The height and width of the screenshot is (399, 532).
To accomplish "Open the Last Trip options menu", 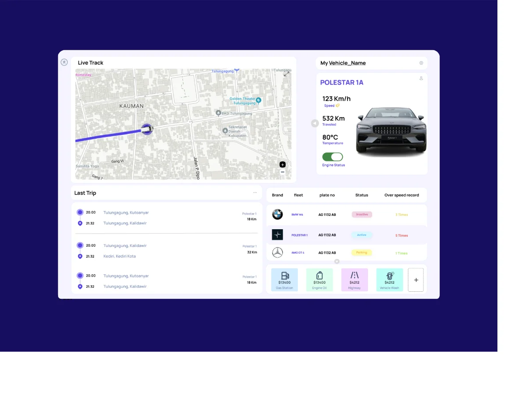I will pyautogui.click(x=255, y=193).
